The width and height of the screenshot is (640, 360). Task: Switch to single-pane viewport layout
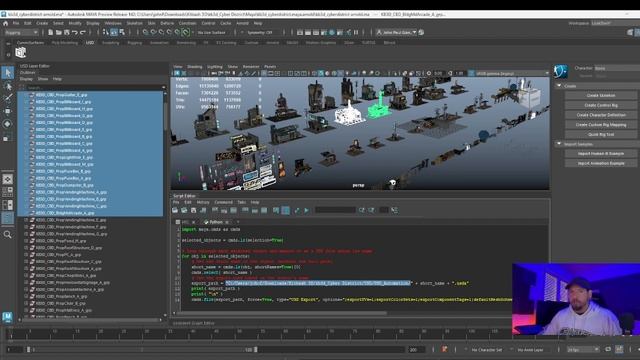pyautogui.click(x=7, y=179)
